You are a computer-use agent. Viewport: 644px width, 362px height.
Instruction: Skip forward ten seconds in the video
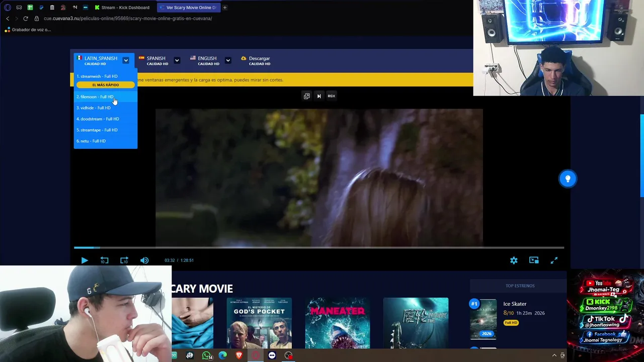tap(124, 260)
